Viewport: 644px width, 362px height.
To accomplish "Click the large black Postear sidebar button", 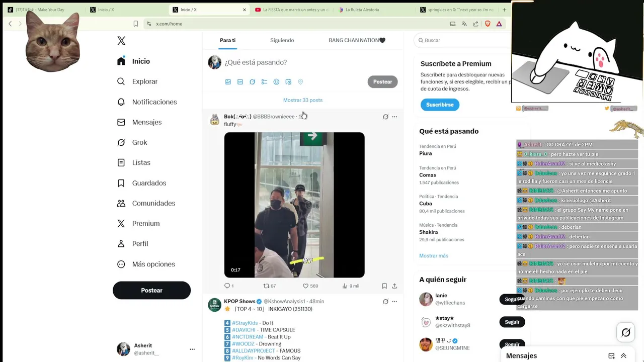I will [151, 291].
